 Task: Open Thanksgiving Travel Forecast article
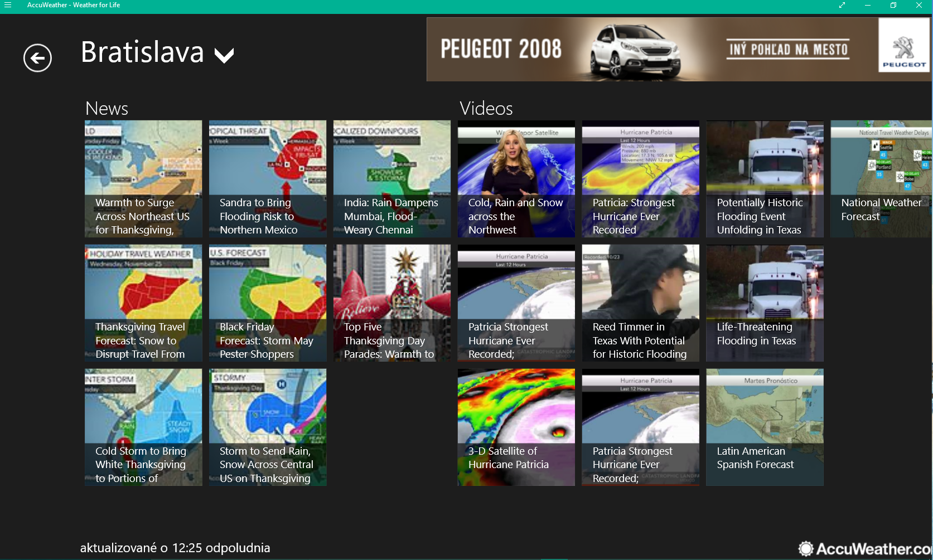click(x=143, y=303)
